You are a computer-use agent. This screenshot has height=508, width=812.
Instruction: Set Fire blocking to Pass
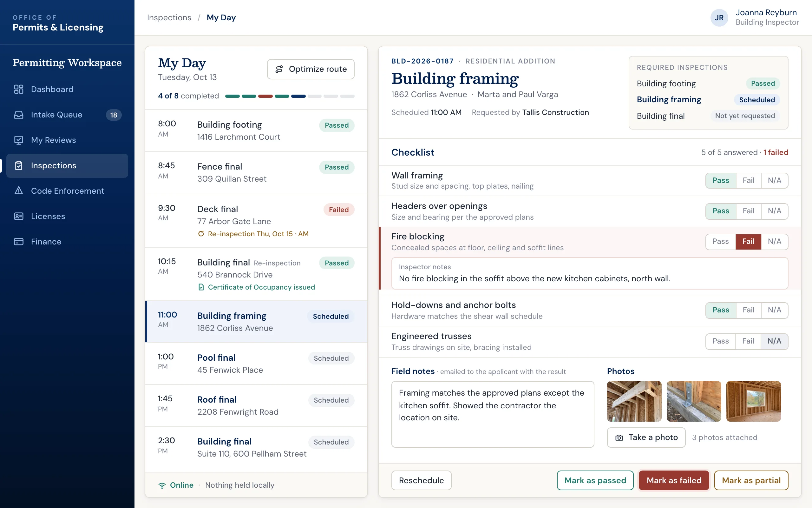(x=720, y=242)
